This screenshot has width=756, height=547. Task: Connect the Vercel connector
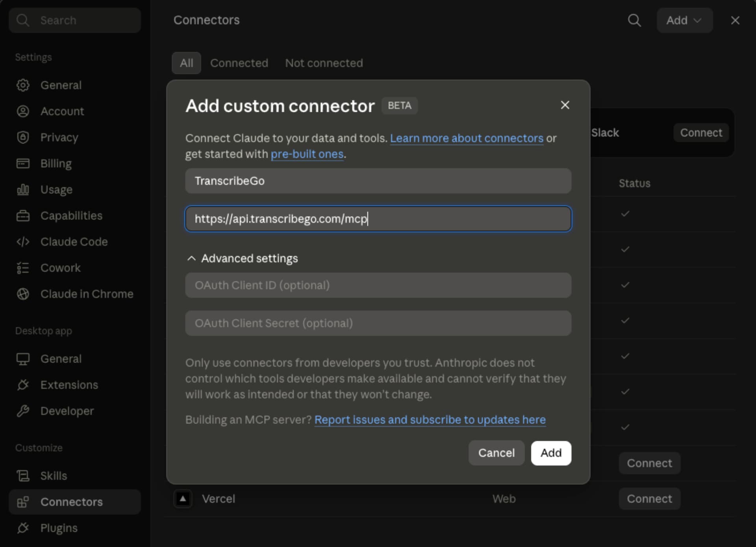tap(649, 499)
